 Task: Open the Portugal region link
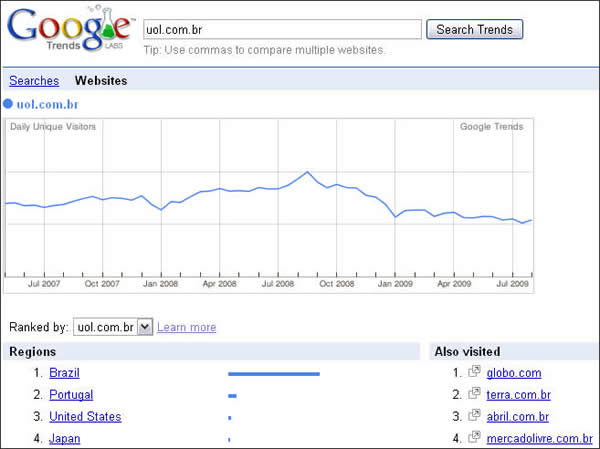coord(70,395)
